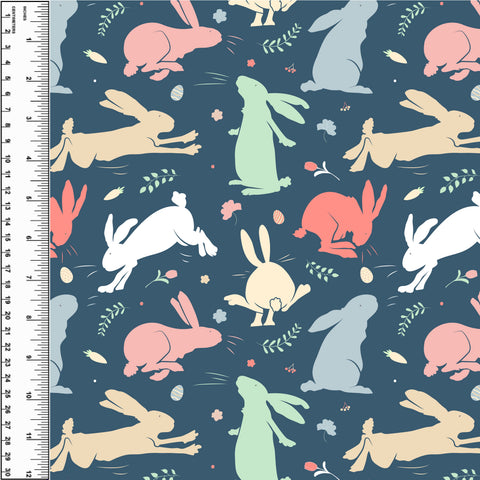
Task: Click the 3 inch number on ruler
Action: 29,119
